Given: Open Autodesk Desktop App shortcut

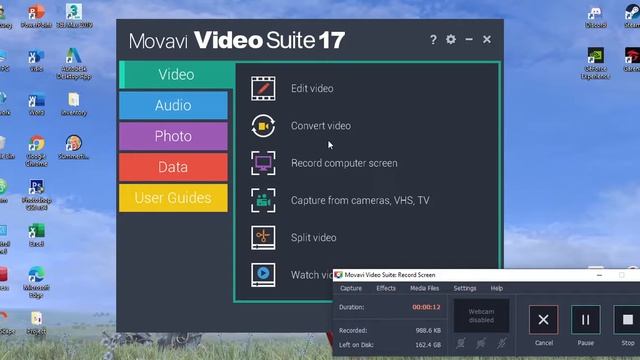Looking at the screenshot, I should 74,64.
